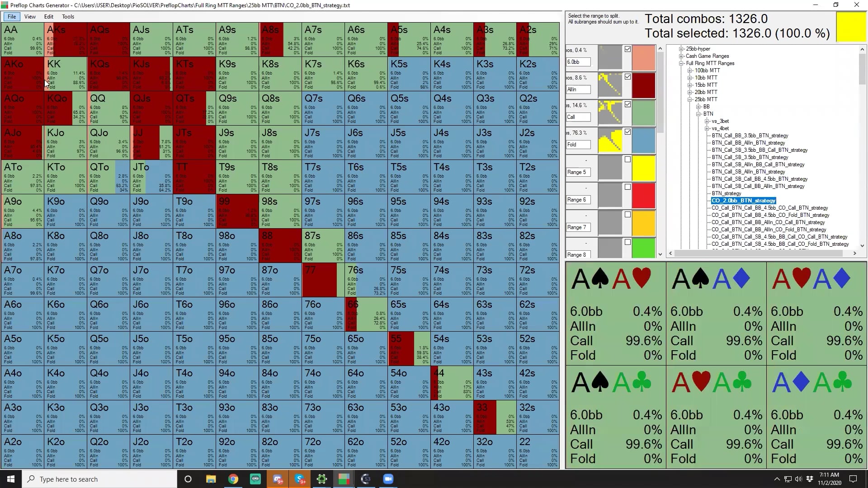This screenshot has width=868, height=488.
Task: Select BTN_strategy in the tree
Action: [726, 193]
